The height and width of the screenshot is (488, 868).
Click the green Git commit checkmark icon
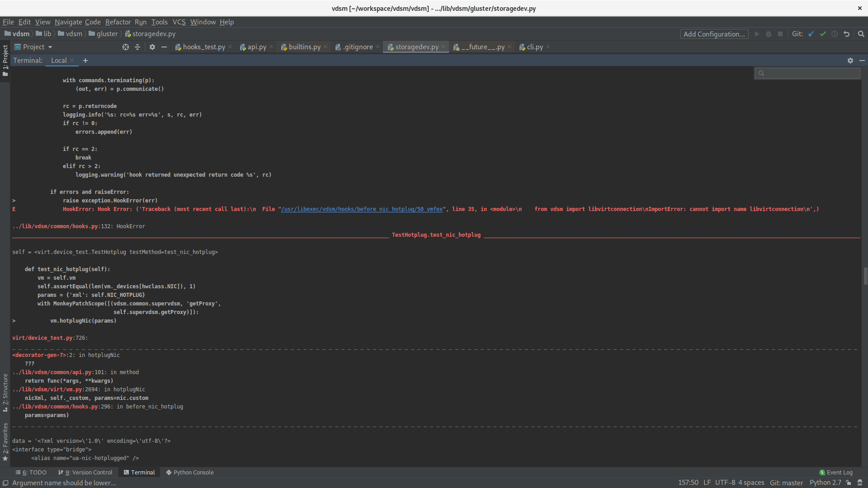coord(823,34)
